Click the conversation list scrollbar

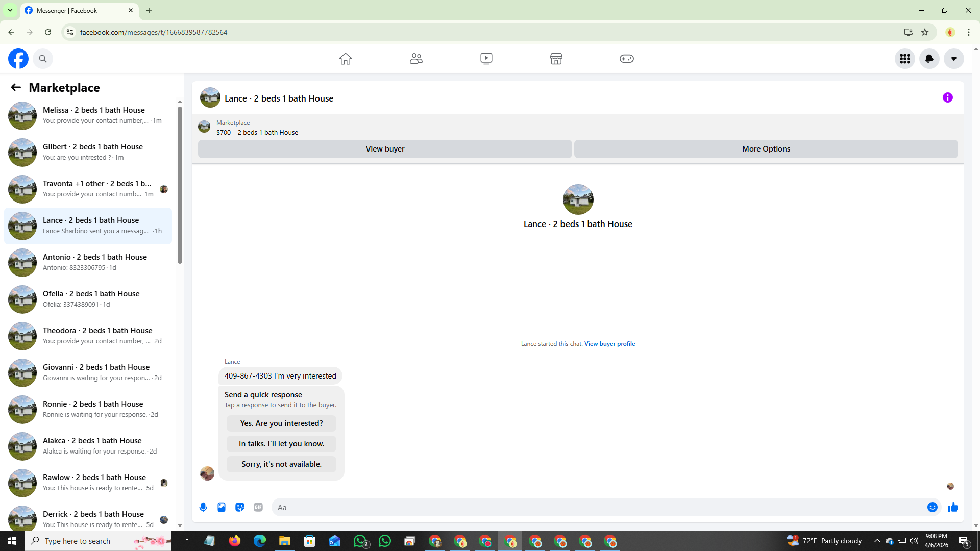(x=180, y=186)
